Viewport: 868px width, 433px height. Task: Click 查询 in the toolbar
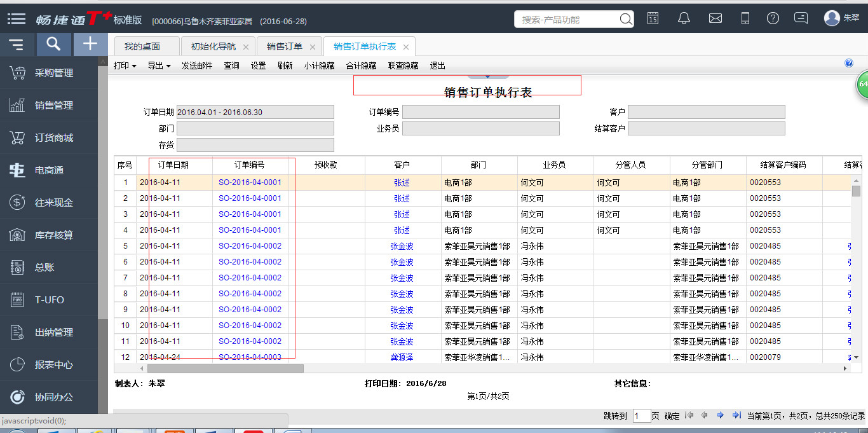click(x=231, y=65)
